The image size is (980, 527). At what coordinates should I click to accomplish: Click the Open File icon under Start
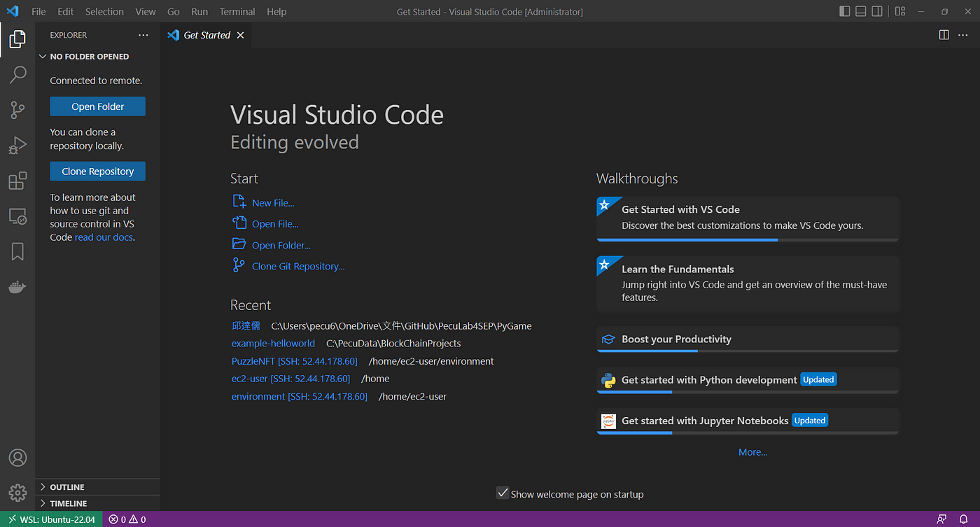coord(239,223)
